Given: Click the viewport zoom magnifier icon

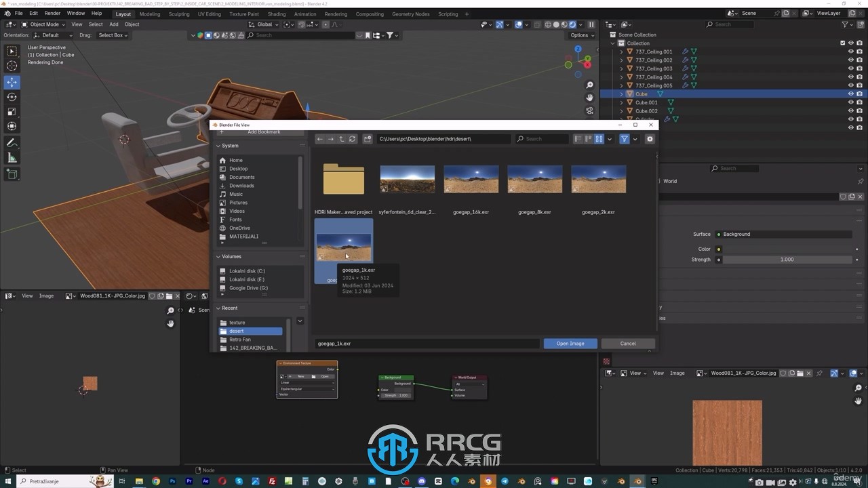Looking at the screenshot, I should pyautogui.click(x=590, y=85).
